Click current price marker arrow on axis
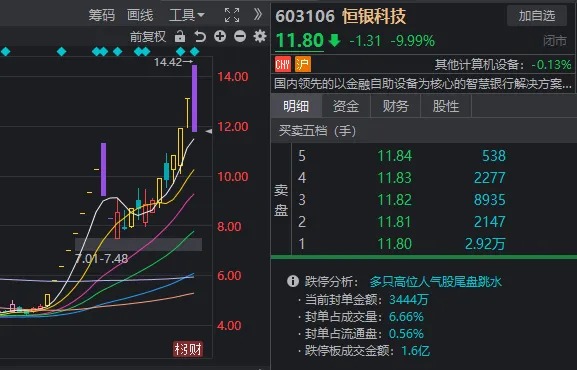The height and width of the screenshot is (370, 577). point(209,131)
